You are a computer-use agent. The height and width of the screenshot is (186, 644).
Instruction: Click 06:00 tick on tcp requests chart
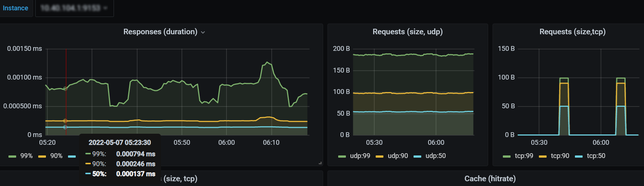[601, 143]
